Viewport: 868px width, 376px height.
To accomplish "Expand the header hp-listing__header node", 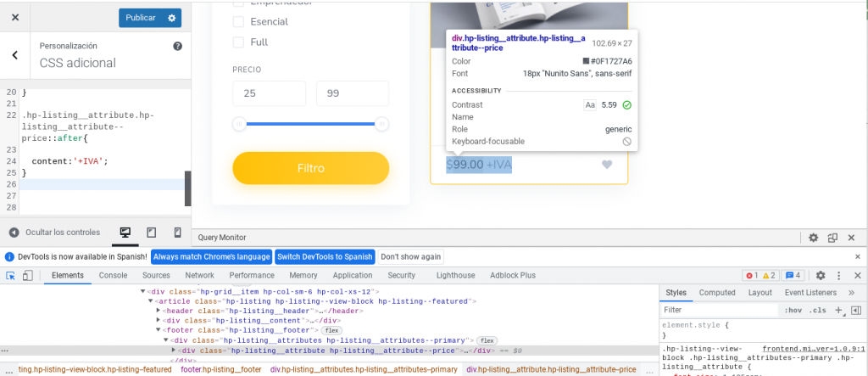I will click(x=159, y=311).
